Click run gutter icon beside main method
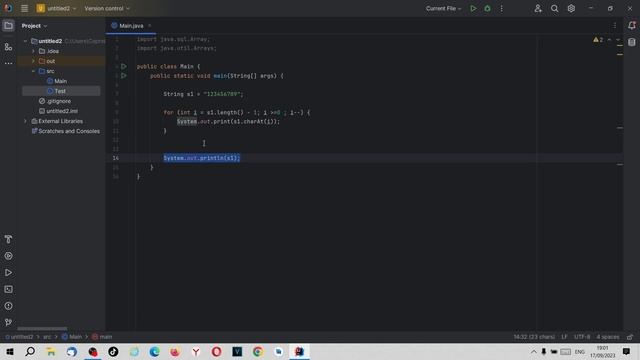The image size is (640, 360). (124, 76)
